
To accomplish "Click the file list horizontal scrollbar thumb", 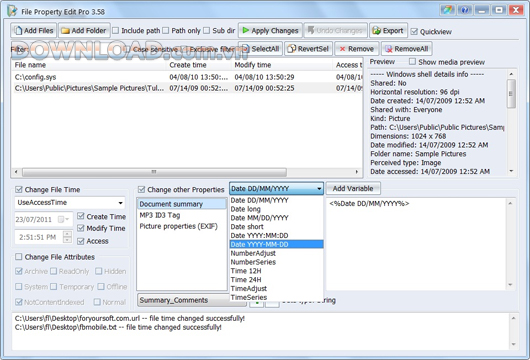I will click(x=154, y=172).
